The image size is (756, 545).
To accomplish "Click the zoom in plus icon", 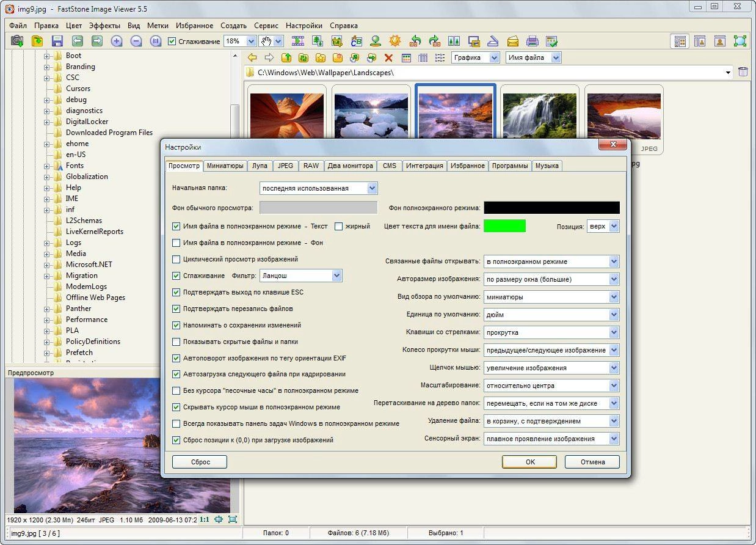I will [x=117, y=41].
